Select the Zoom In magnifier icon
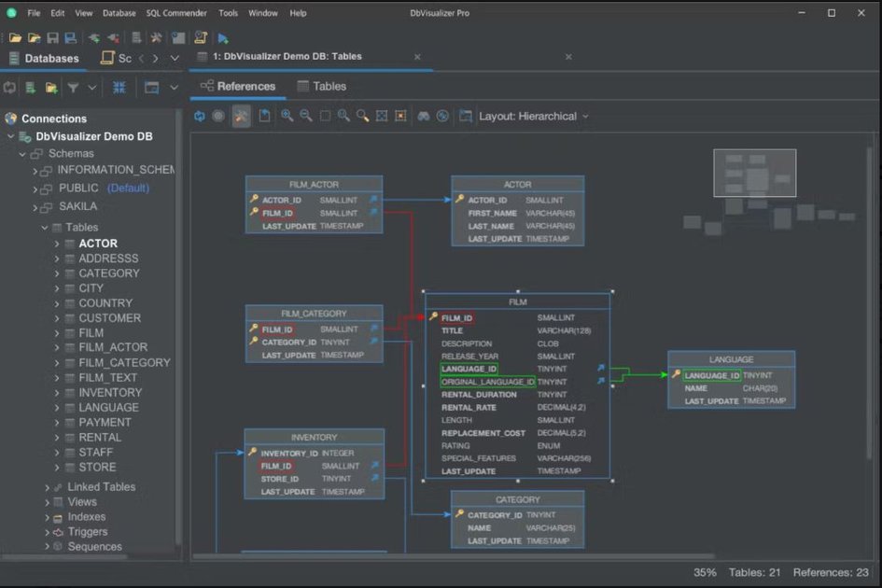 287,116
